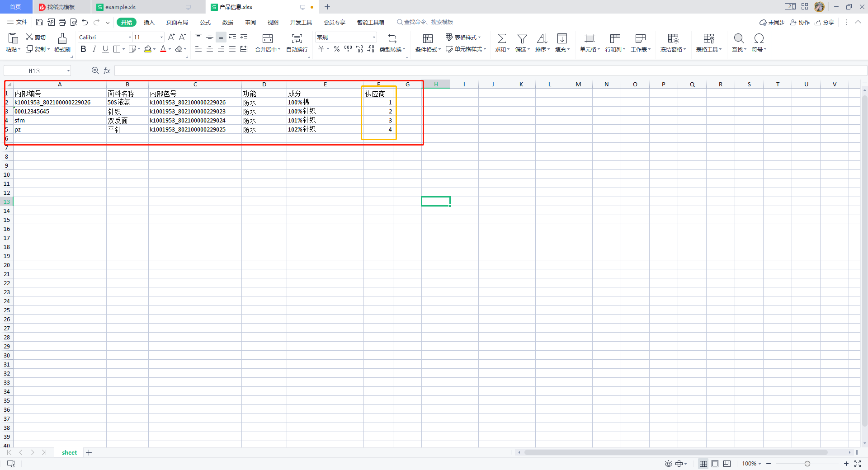
Task: Click the Share (分享) button
Action: click(824, 22)
